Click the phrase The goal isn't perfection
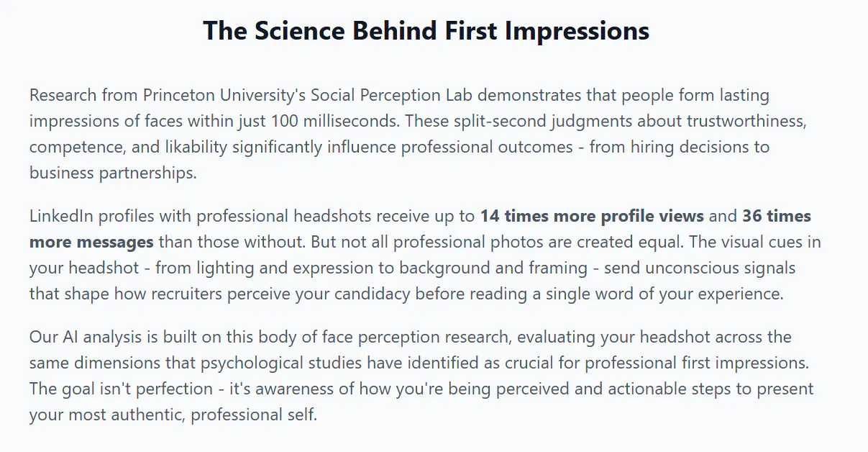 coord(120,389)
